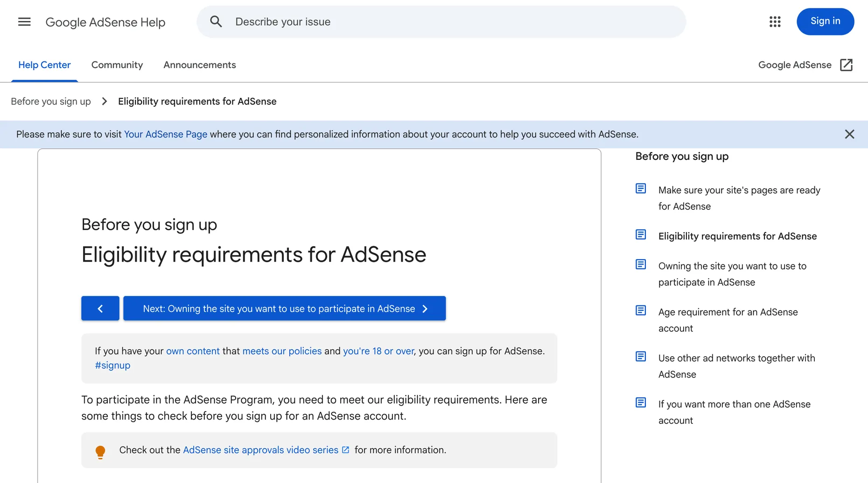
Task: Click article icon beside If you want more than one
Action: tap(641, 402)
